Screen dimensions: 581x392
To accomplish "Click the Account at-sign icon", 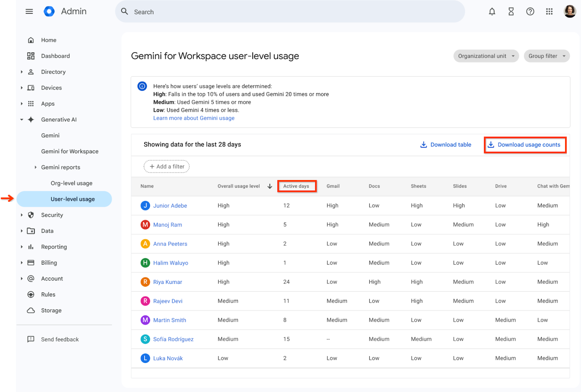I will coord(31,278).
